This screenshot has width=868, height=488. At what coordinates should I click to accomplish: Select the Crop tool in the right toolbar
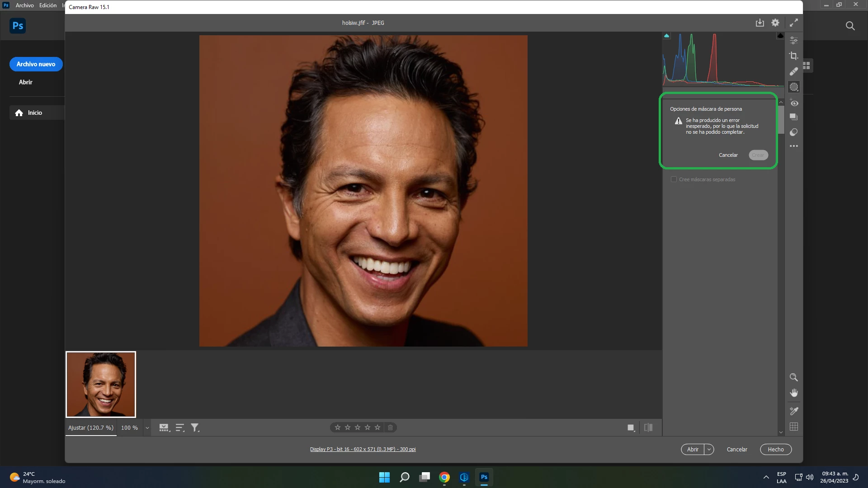(x=793, y=56)
